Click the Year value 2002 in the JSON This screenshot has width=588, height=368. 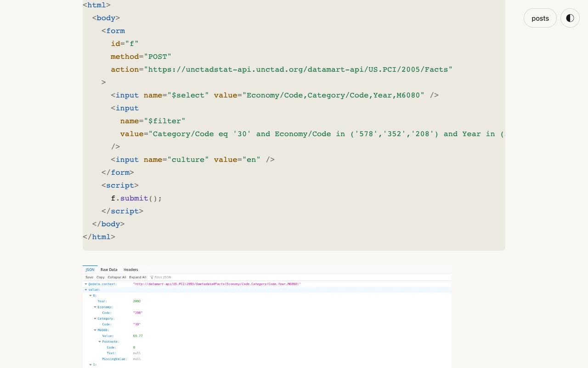[137, 301]
